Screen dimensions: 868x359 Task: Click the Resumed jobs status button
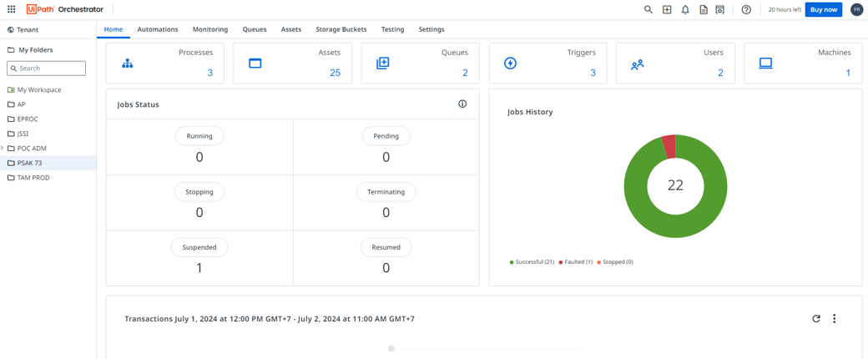click(x=386, y=247)
